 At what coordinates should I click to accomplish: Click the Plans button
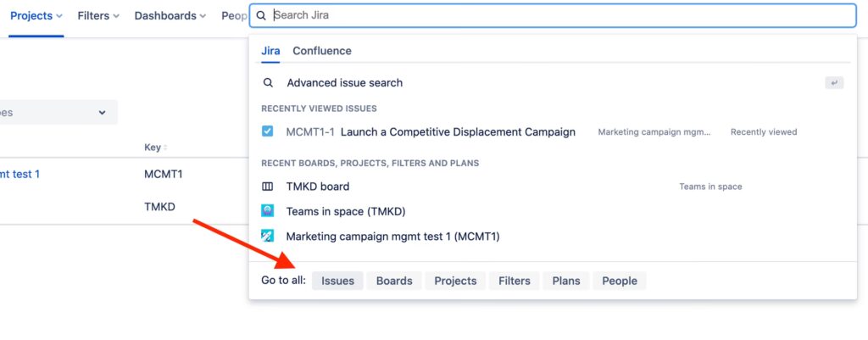(566, 281)
